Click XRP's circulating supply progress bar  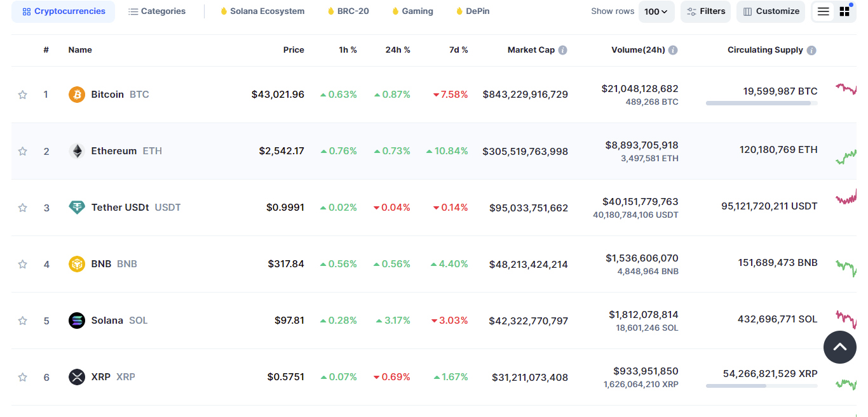point(761,385)
